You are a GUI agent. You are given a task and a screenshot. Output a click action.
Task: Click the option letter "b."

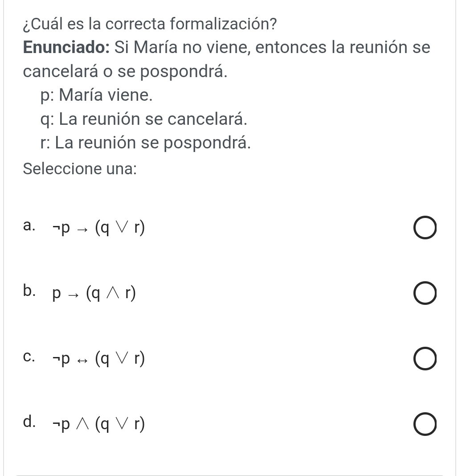[x=29, y=291]
